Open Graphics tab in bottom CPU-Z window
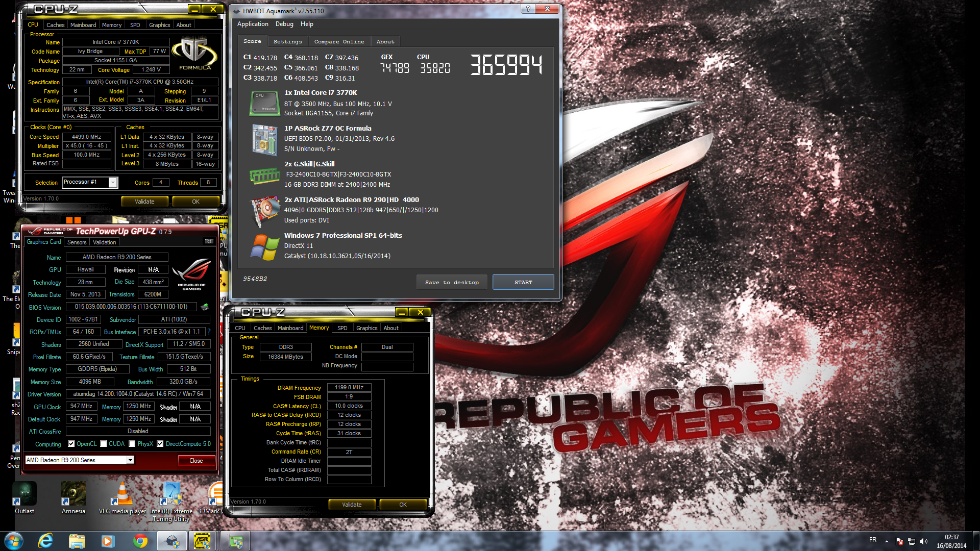The height and width of the screenshot is (551, 980). pos(366,328)
